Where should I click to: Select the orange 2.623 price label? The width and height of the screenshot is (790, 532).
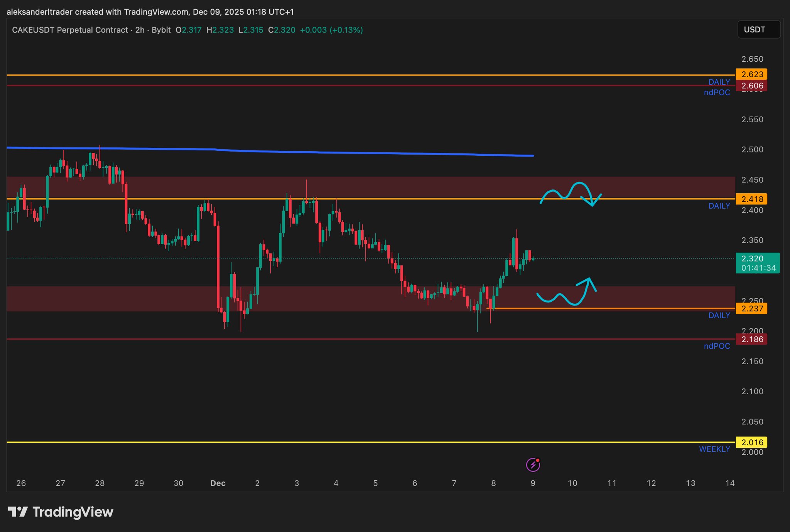click(x=751, y=74)
